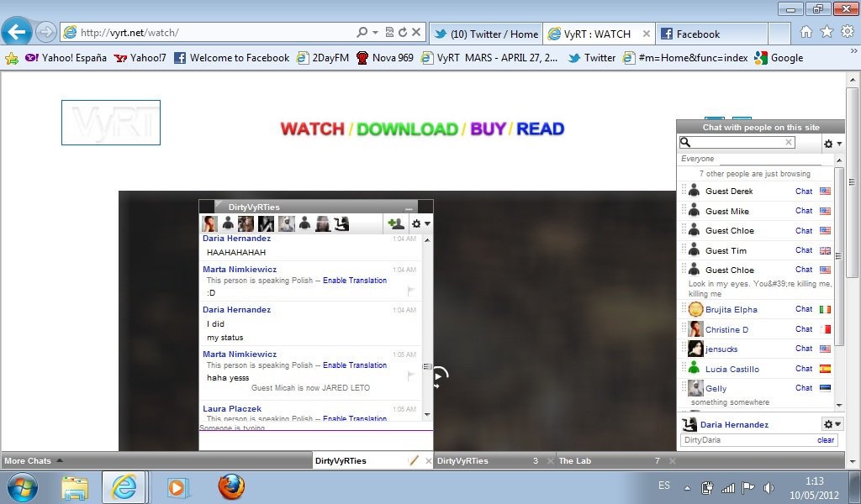Click Chat next to Christine D
The height and width of the screenshot is (504, 861).
point(803,329)
